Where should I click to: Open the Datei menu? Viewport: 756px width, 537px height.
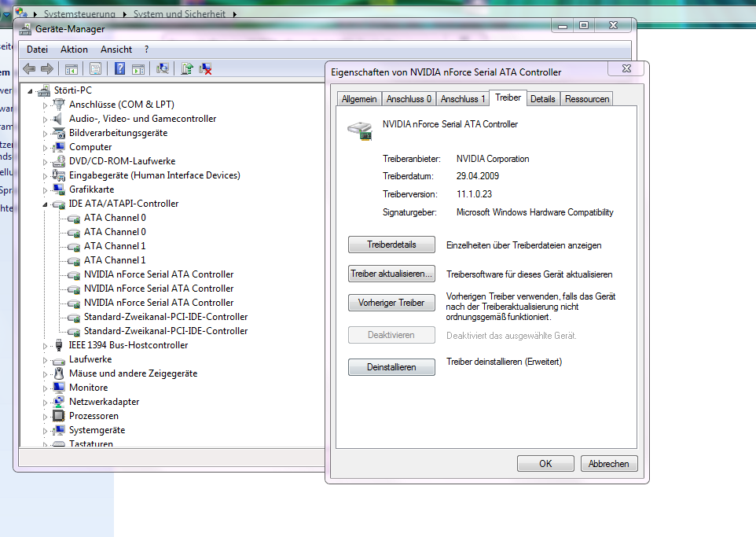(x=37, y=50)
